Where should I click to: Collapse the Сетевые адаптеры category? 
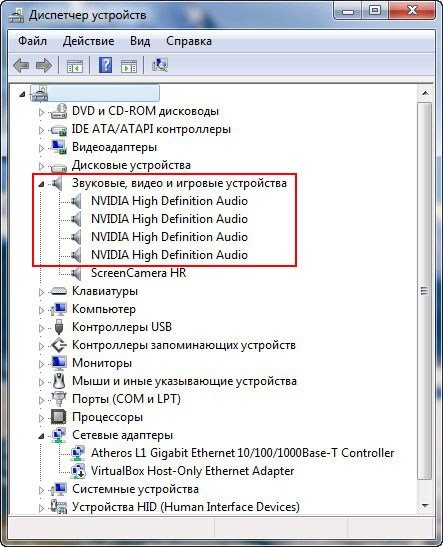(x=41, y=436)
